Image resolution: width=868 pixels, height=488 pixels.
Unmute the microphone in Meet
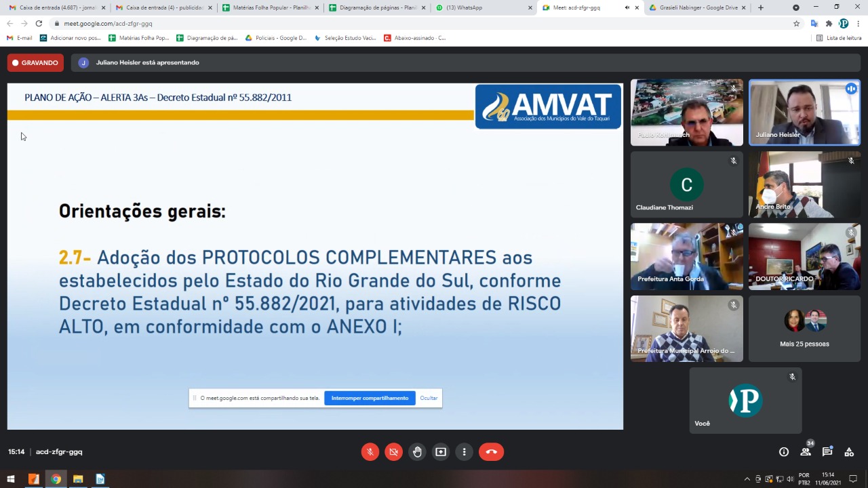(x=370, y=452)
